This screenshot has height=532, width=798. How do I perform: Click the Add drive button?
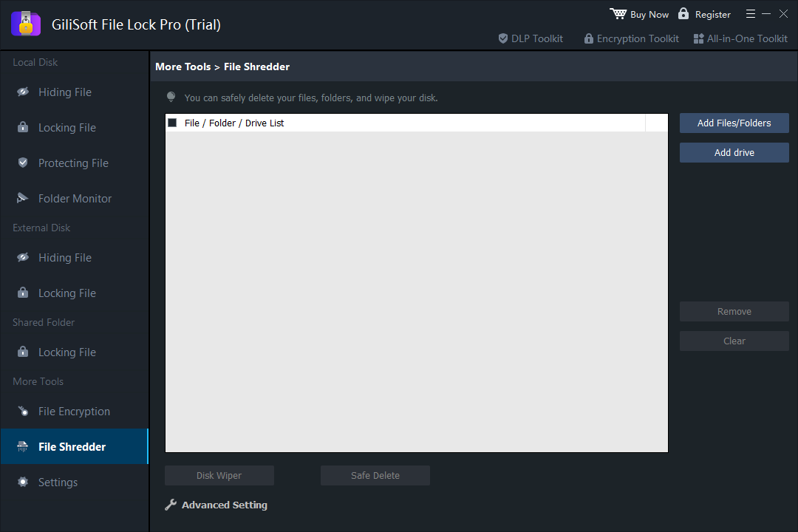point(734,153)
